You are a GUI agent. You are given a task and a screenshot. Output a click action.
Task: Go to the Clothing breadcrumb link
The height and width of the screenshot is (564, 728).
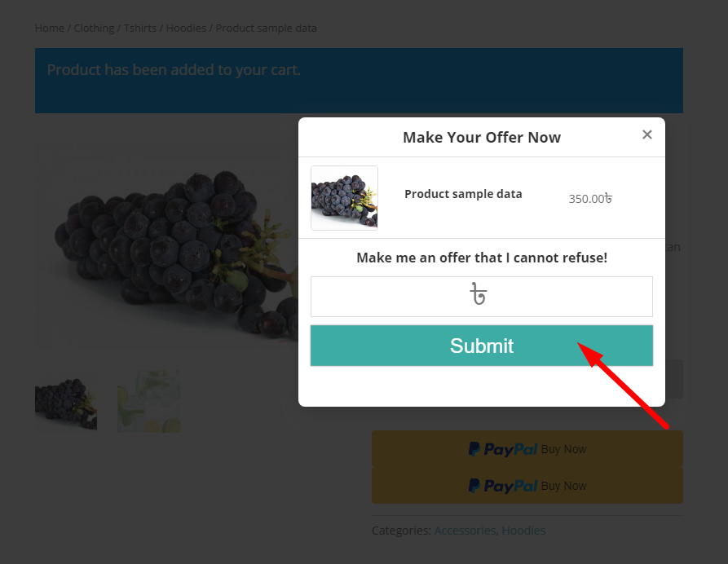(x=94, y=29)
